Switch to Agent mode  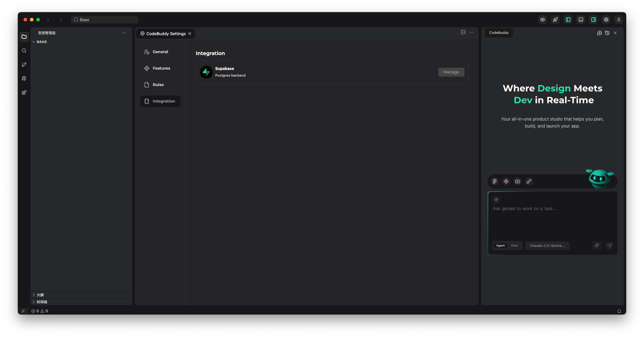pyautogui.click(x=500, y=246)
